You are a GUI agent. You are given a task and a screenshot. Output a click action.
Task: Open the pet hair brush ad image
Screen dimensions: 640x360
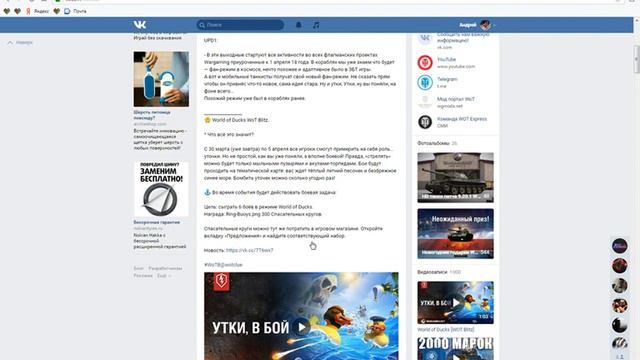[x=161, y=79]
